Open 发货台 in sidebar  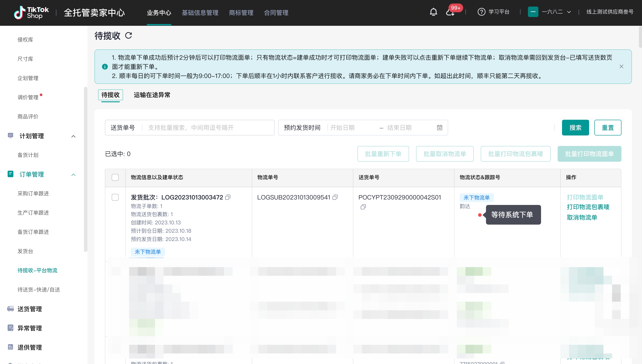(25, 251)
